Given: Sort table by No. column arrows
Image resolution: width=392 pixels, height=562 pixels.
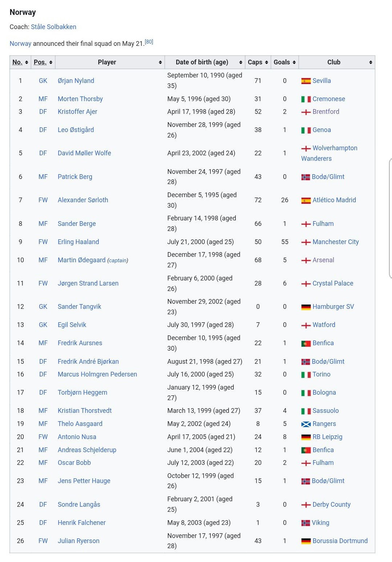Looking at the screenshot, I should click(27, 62).
